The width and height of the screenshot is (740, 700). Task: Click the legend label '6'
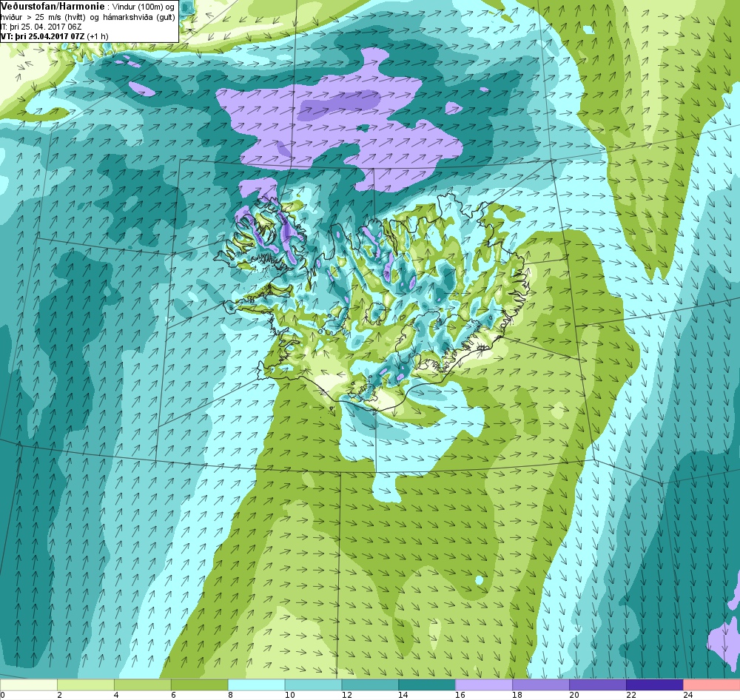(173, 695)
